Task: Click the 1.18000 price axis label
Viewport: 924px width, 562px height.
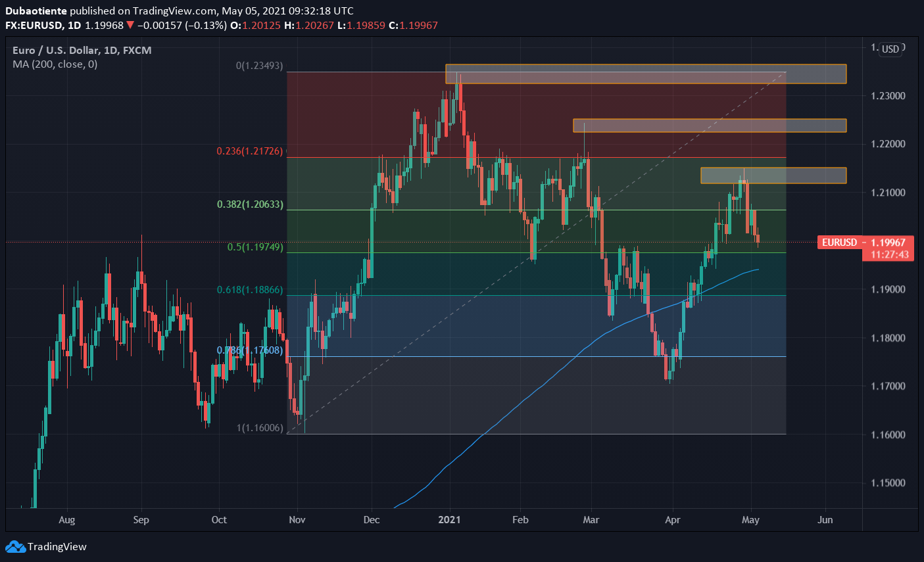Action: [888, 338]
